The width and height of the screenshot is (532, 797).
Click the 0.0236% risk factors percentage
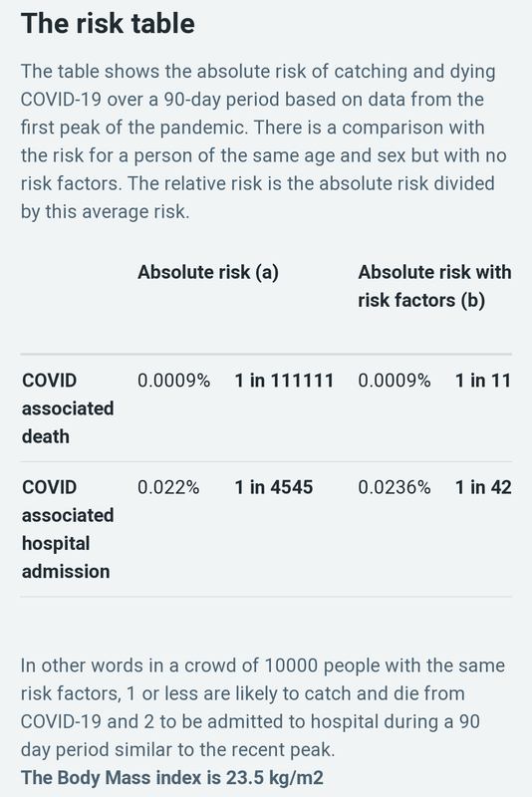[x=395, y=487]
